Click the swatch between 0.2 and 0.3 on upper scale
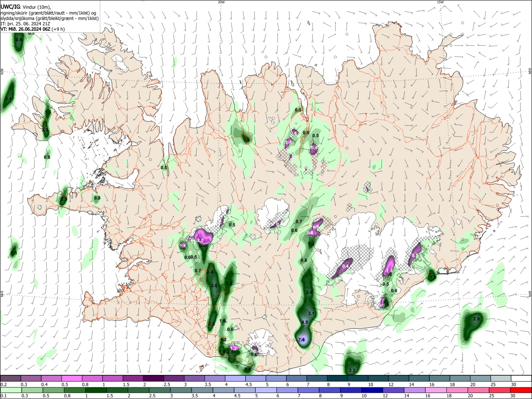Viewport: 532px width, 399px height. coord(10,379)
